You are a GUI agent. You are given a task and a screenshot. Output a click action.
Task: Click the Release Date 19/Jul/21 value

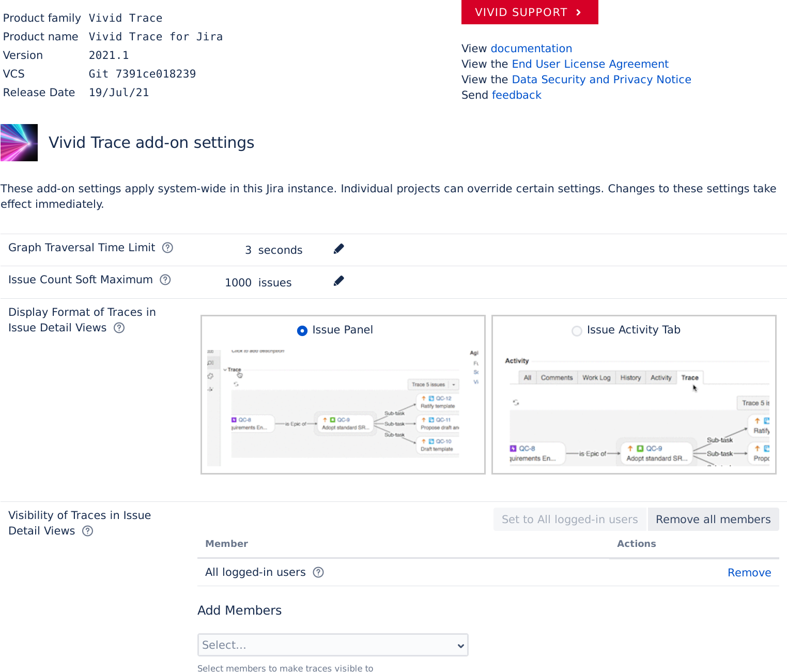pyautogui.click(x=119, y=93)
